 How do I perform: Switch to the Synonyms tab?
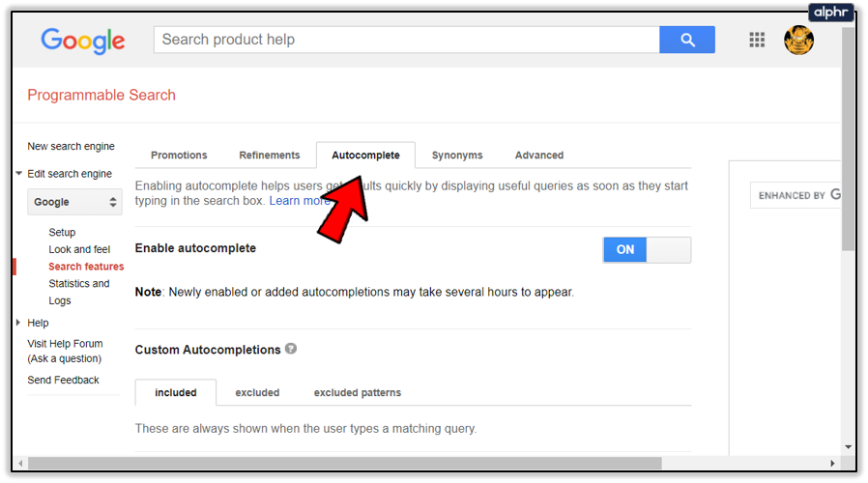coord(457,155)
